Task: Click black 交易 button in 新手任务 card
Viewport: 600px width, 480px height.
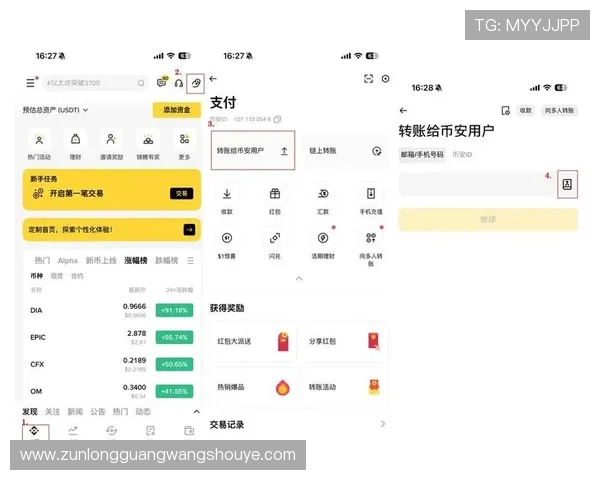Action: point(181,193)
